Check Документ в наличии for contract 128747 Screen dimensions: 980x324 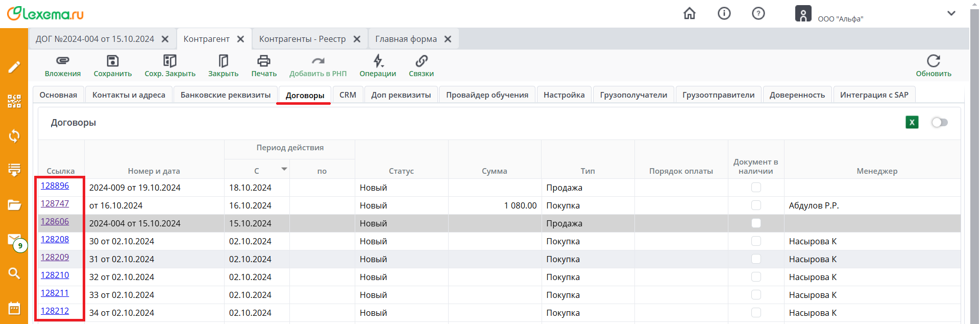click(756, 205)
